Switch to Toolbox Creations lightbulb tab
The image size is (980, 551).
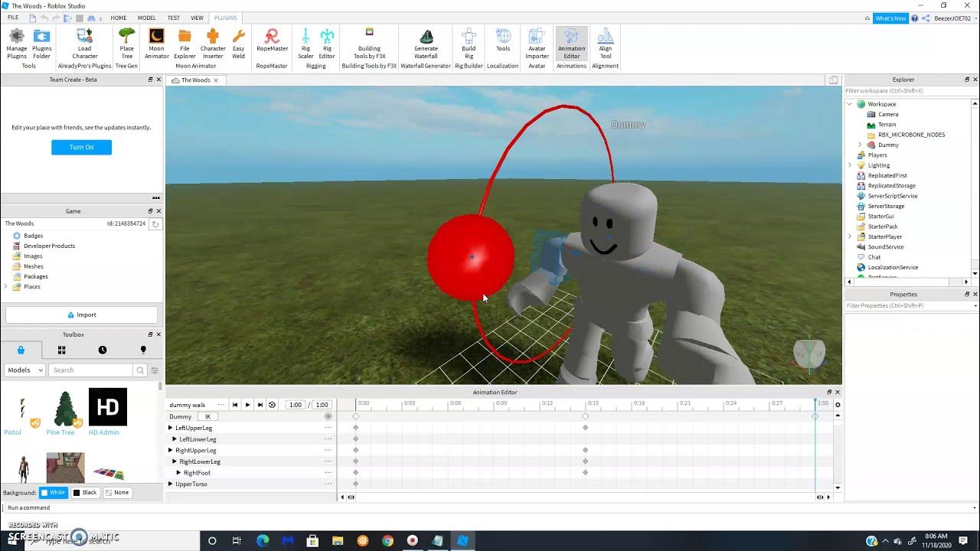point(143,350)
